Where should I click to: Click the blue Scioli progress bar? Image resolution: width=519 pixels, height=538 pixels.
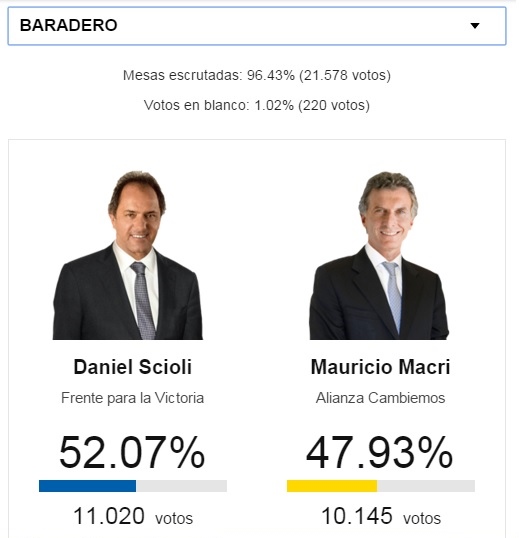tap(87, 486)
